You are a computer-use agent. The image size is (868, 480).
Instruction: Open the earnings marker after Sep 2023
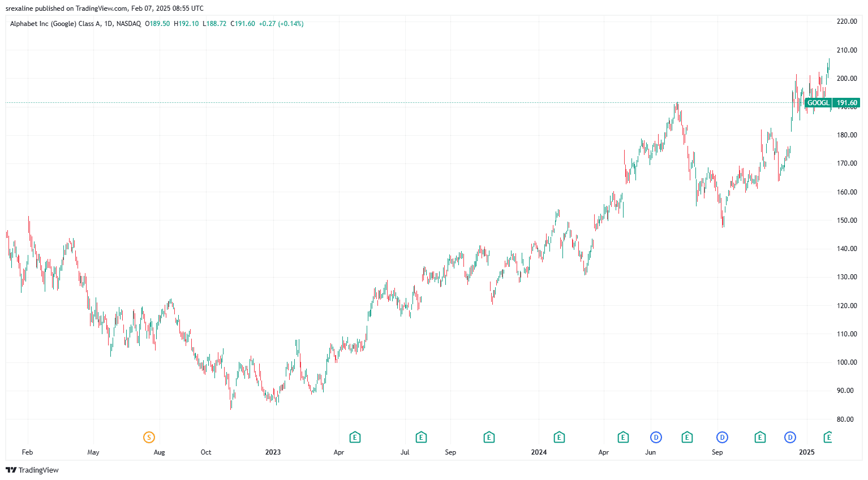489,437
